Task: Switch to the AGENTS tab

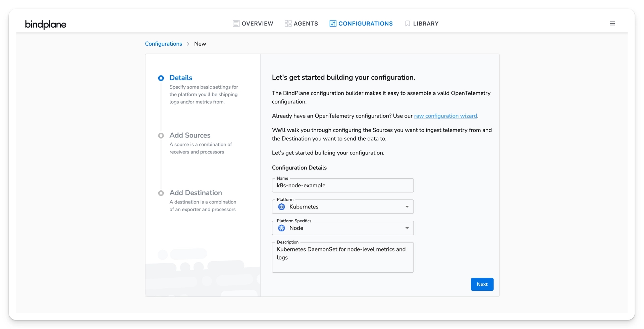Action: (x=306, y=23)
